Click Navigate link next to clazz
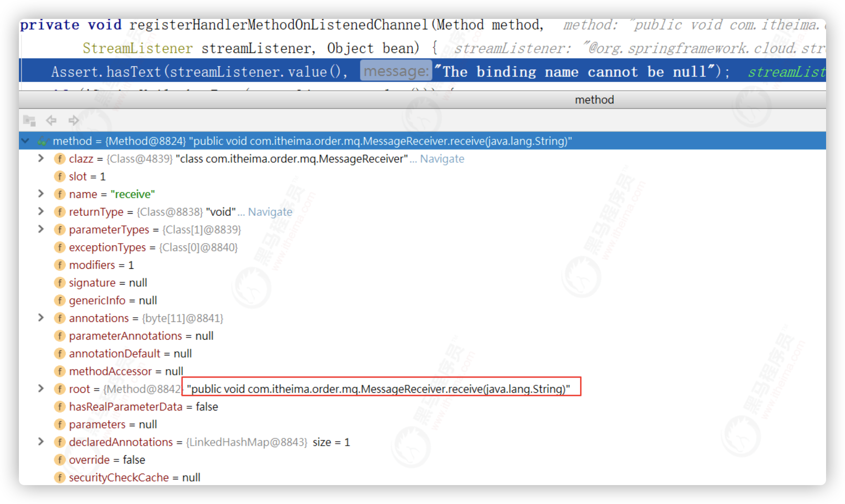Viewport: 845px width, 504px height. (442, 159)
